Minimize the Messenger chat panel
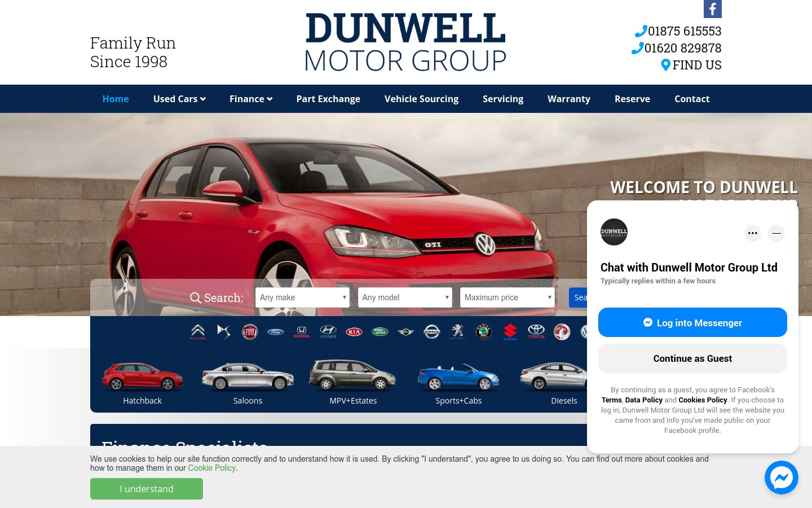Viewport: 812px width, 508px height. 776,233
